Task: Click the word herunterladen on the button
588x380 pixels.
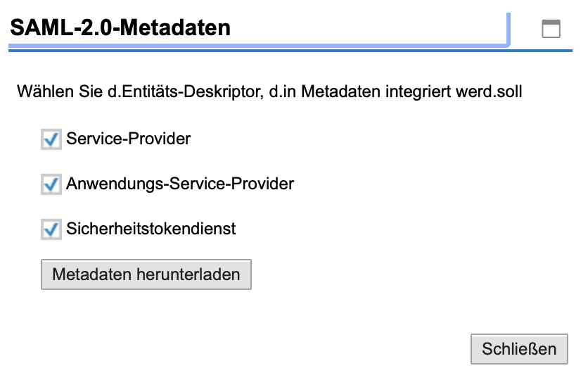Action: (x=188, y=274)
